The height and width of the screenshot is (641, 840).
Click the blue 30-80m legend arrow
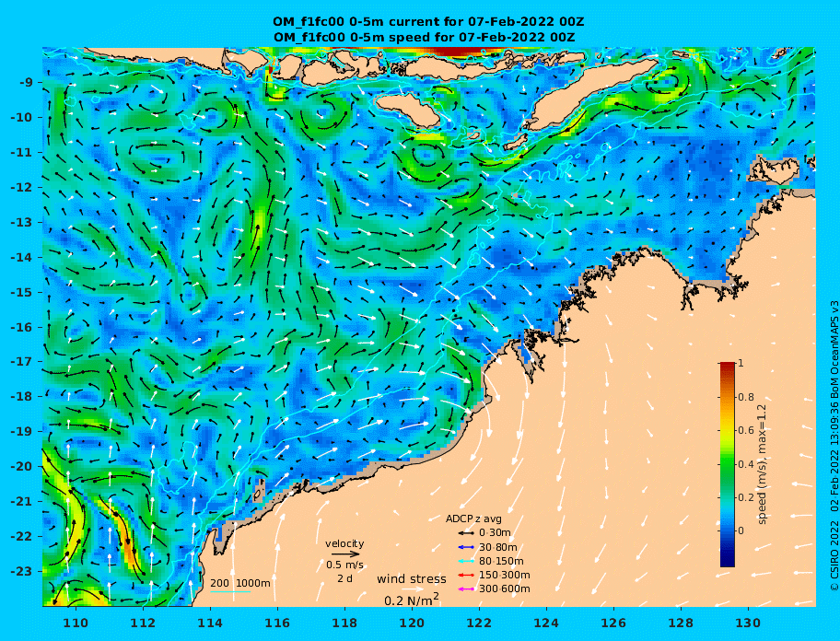(466, 547)
